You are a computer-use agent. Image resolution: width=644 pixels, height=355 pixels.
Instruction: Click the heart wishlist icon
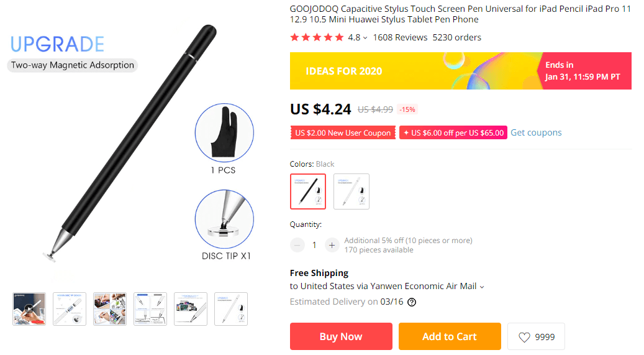coord(525,337)
